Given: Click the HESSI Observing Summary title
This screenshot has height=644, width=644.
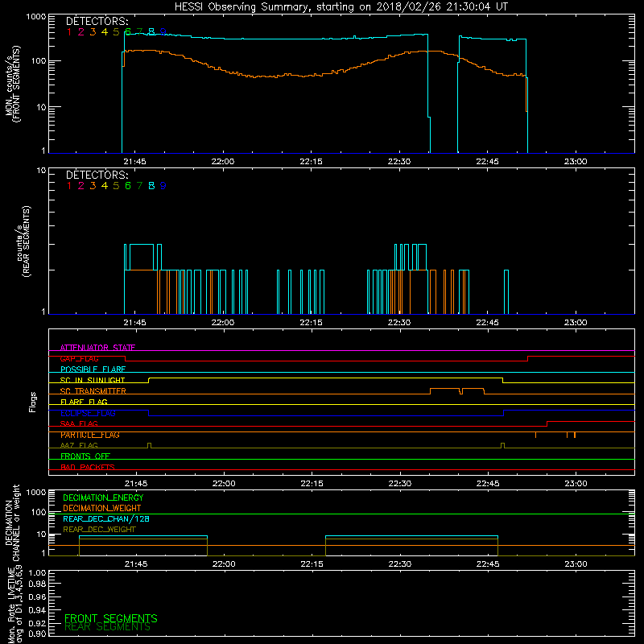Looking at the screenshot, I should click(x=341, y=6).
